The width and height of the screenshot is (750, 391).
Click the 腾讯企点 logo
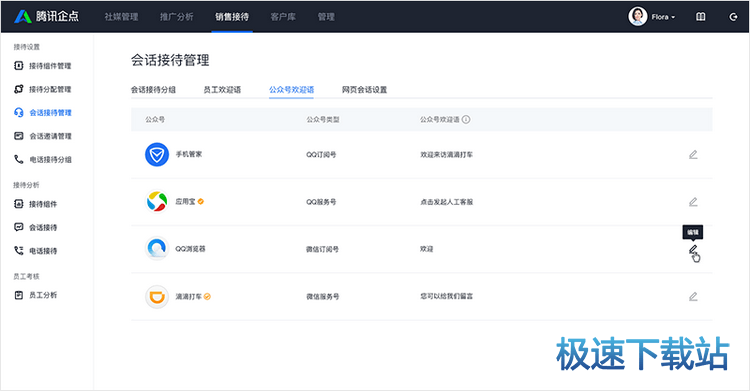click(x=46, y=16)
